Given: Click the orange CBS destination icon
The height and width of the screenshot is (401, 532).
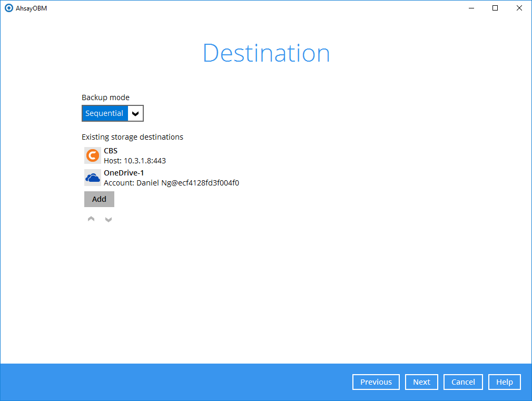Looking at the screenshot, I should click(93, 155).
